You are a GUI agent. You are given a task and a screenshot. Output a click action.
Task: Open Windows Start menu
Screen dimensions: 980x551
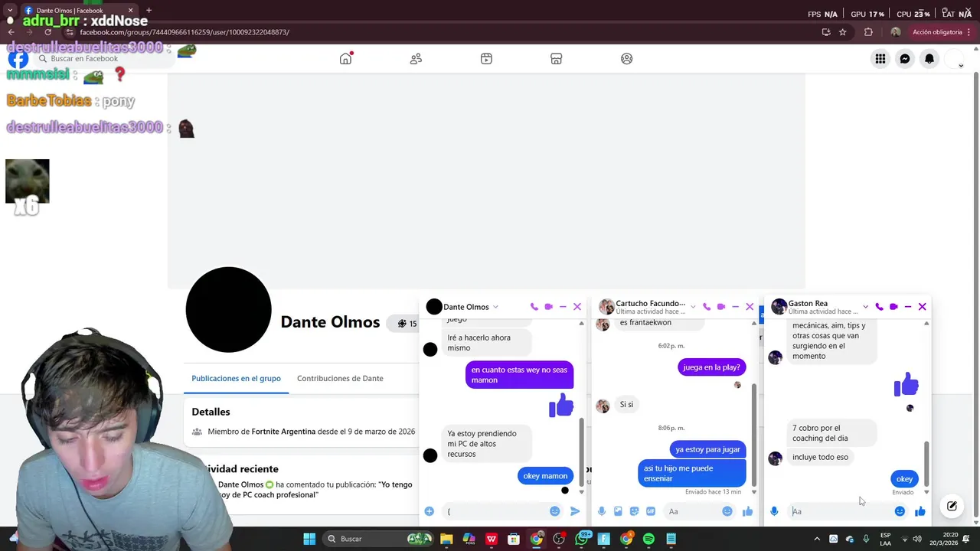[x=309, y=539]
